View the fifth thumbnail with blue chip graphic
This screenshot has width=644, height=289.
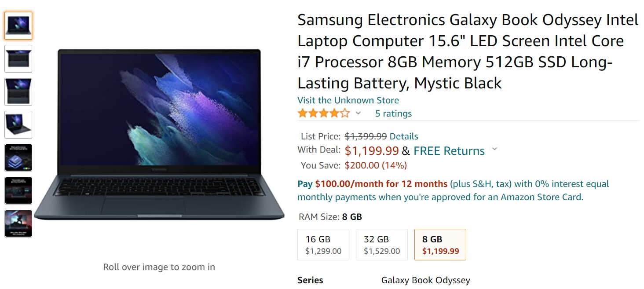tap(18, 157)
